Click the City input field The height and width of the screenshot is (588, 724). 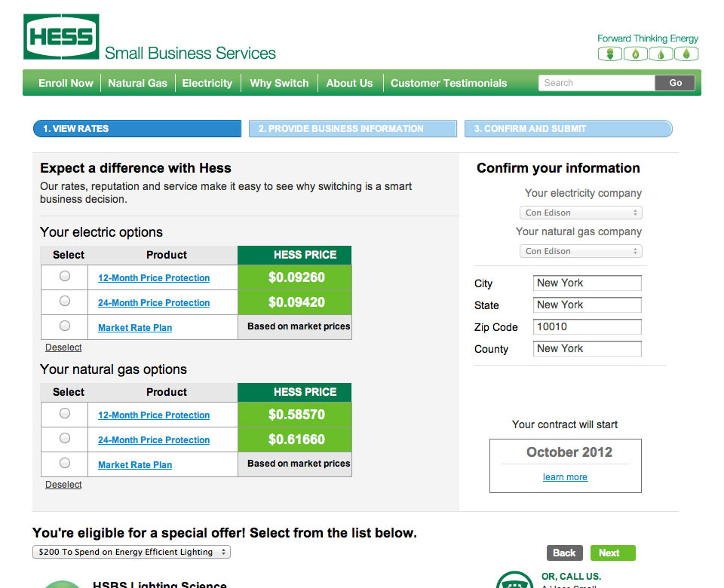click(x=587, y=283)
